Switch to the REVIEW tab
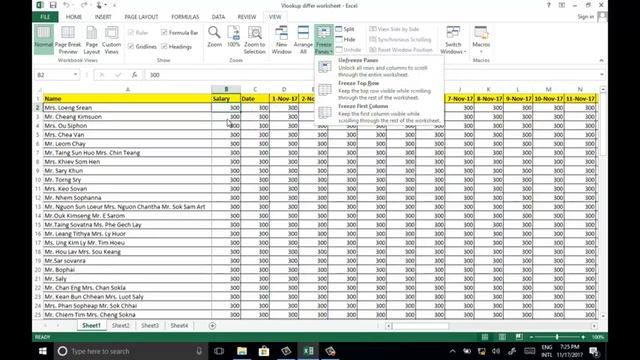 click(x=247, y=17)
